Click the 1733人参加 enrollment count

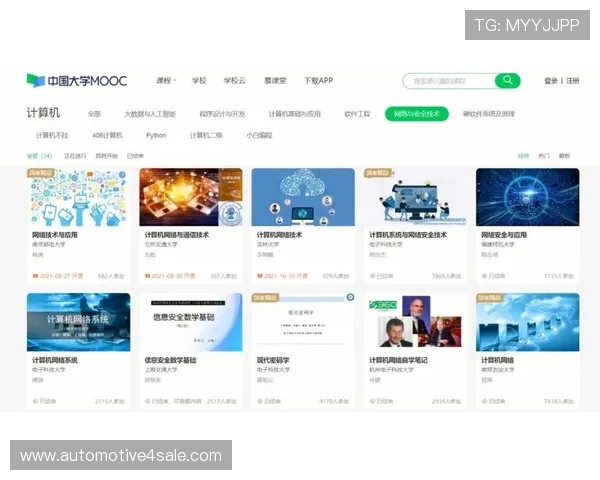559,276
